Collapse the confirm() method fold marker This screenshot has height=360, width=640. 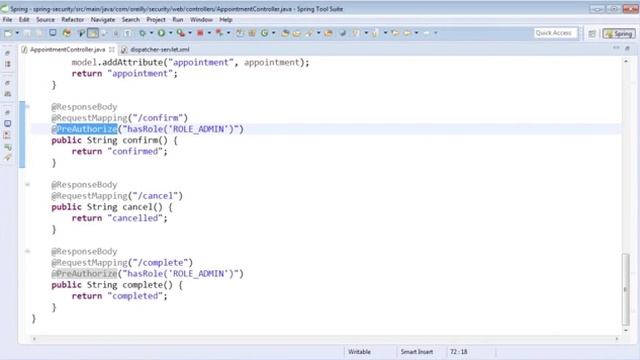(28, 107)
